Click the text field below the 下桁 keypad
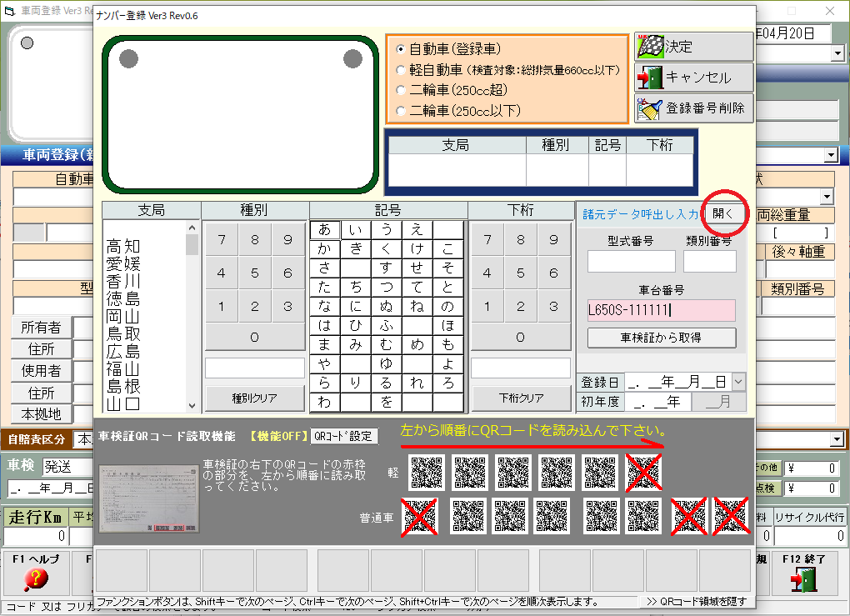Image resolution: width=850 pixels, height=616 pixels. pyautogui.click(x=521, y=368)
